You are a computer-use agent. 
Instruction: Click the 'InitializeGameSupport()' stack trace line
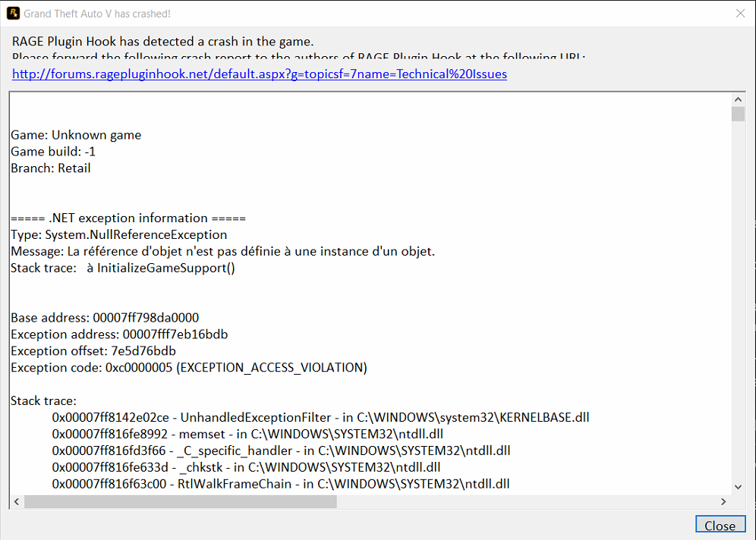pyautogui.click(x=123, y=268)
